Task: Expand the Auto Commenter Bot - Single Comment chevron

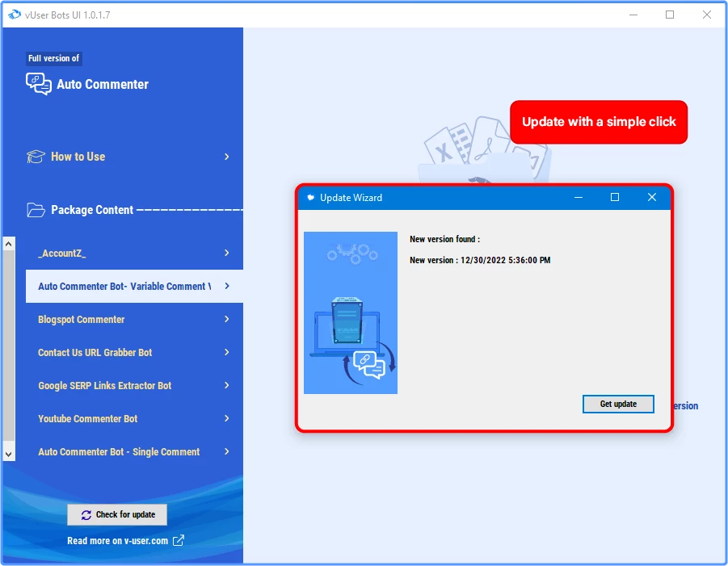Action: [x=226, y=451]
